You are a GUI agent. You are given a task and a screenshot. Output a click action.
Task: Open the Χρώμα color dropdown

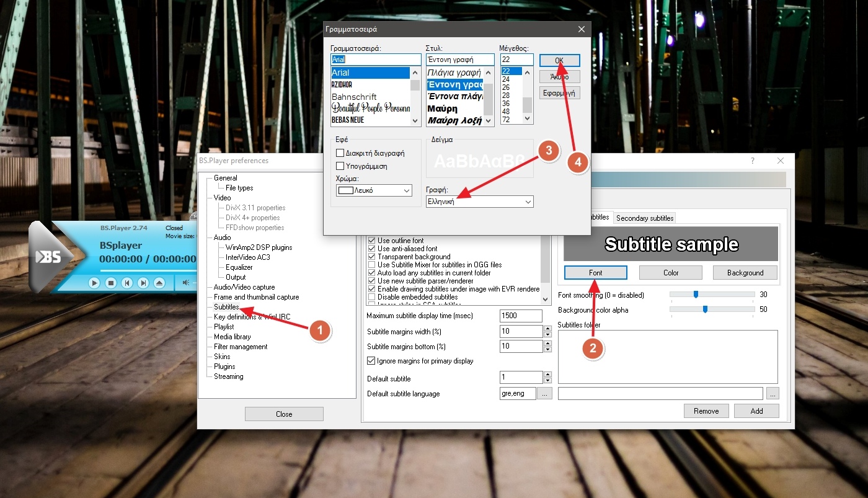pyautogui.click(x=374, y=190)
